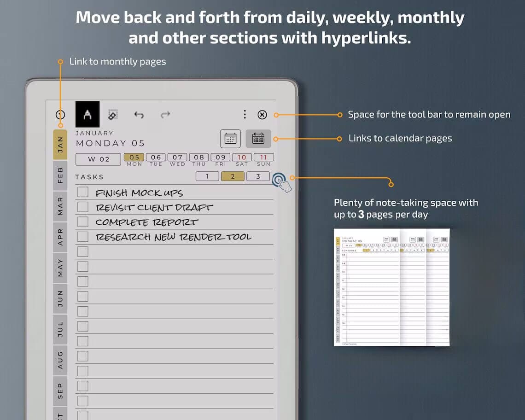Open the first calendar page link

click(x=230, y=138)
